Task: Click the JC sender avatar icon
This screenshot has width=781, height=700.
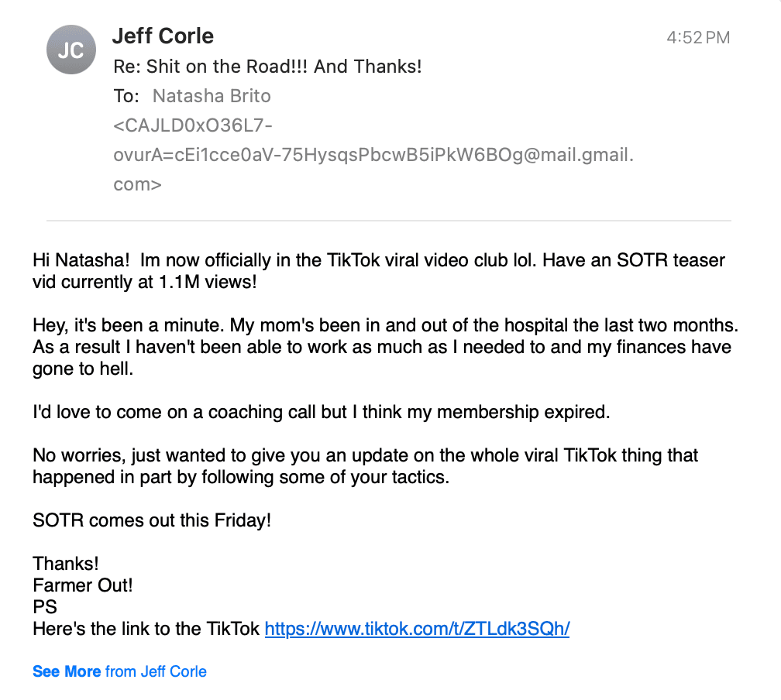Action: click(x=71, y=50)
